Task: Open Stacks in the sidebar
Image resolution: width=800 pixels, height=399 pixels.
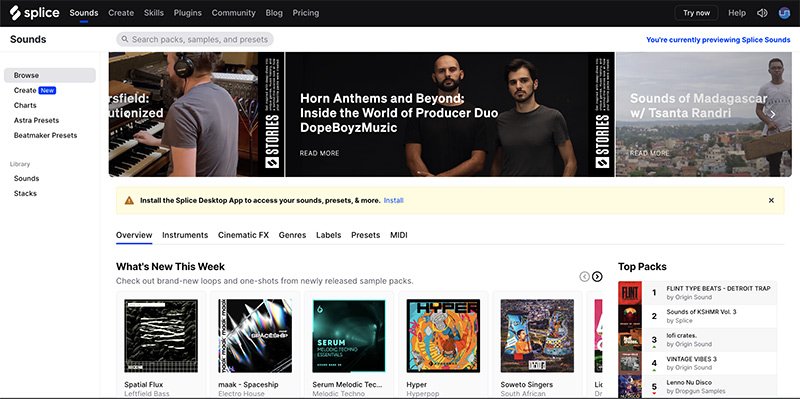Action: pyautogui.click(x=25, y=193)
